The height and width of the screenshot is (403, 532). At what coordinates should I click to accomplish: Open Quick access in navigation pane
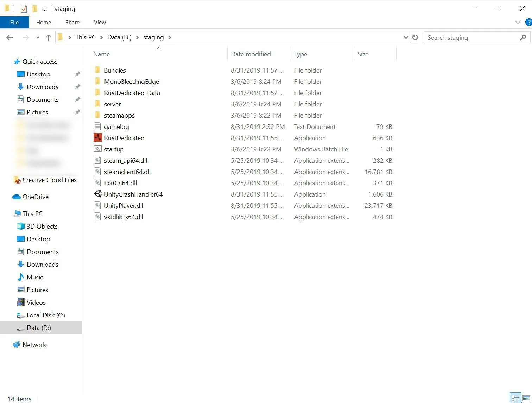pyautogui.click(x=40, y=62)
